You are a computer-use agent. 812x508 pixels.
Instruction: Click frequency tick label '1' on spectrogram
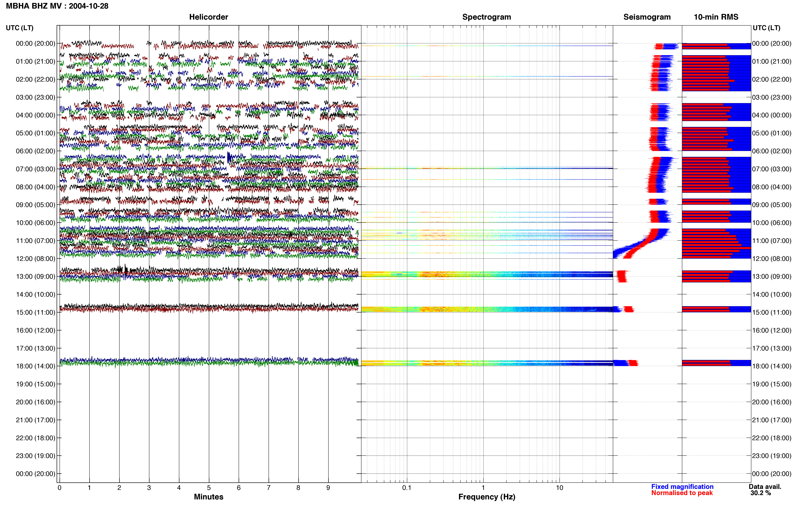coord(483,488)
